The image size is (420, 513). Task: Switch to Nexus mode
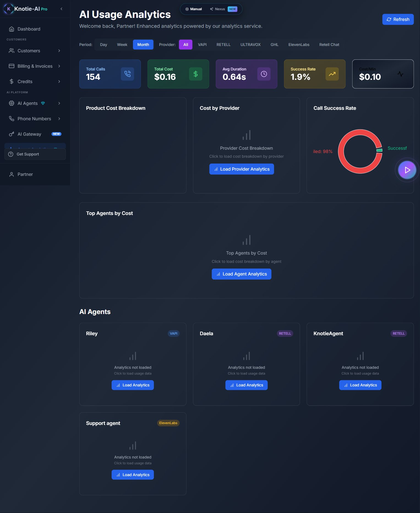(223, 9)
